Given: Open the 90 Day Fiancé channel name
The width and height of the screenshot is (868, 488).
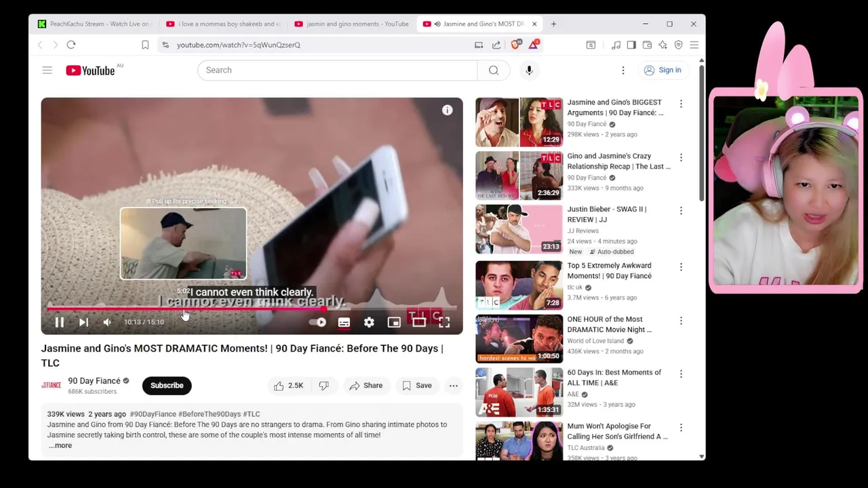Looking at the screenshot, I should pyautogui.click(x=94, y=381).
